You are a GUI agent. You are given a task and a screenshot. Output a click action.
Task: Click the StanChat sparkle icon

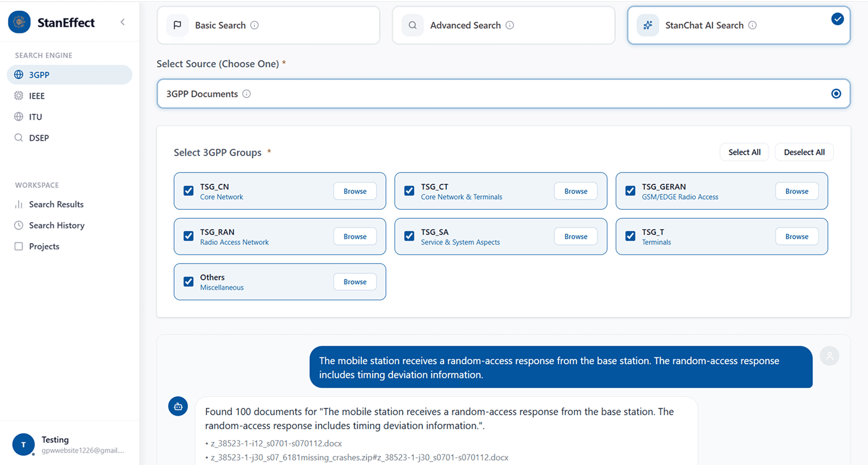click(x=648, y=25)
